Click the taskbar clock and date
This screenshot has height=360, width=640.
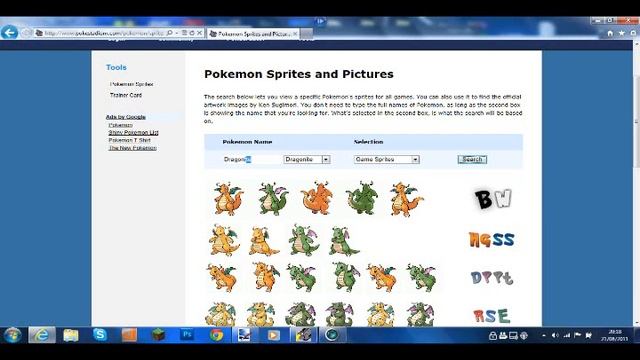[x=614, y=336]
